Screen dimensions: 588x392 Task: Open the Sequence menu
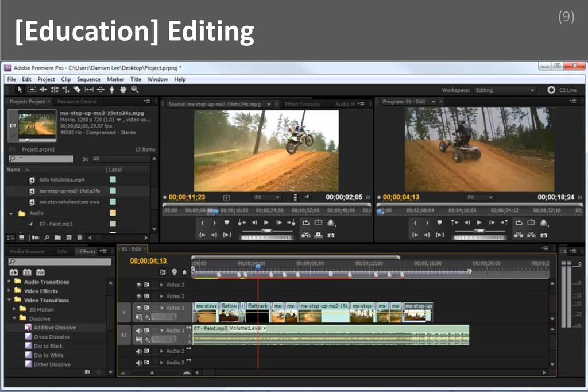click(x=88, y=79)
